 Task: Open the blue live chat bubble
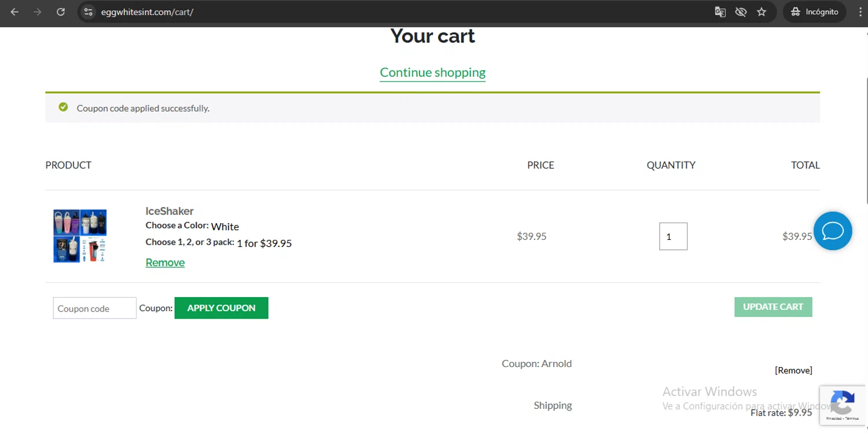tap(832, 231)
